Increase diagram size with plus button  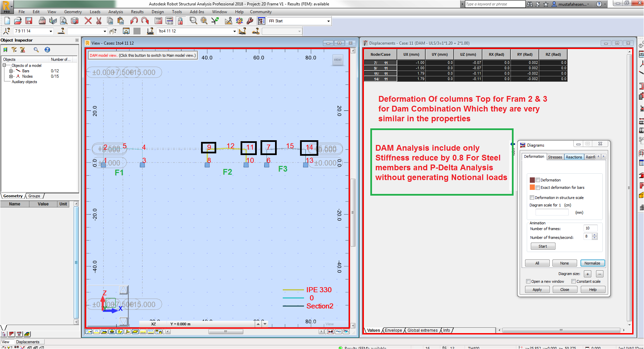(588, 274)
